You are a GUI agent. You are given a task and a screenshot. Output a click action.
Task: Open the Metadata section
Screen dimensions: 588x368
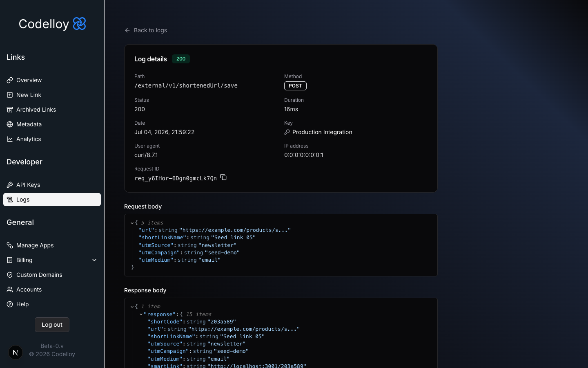tap(52, 124)
